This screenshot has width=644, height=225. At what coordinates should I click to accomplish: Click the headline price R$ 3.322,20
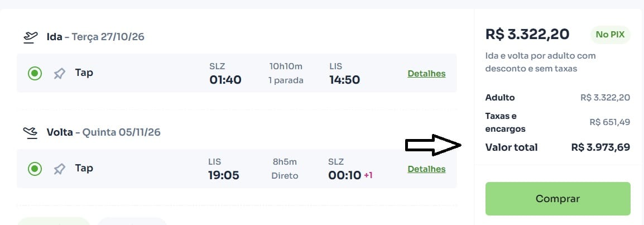point(527,35)
